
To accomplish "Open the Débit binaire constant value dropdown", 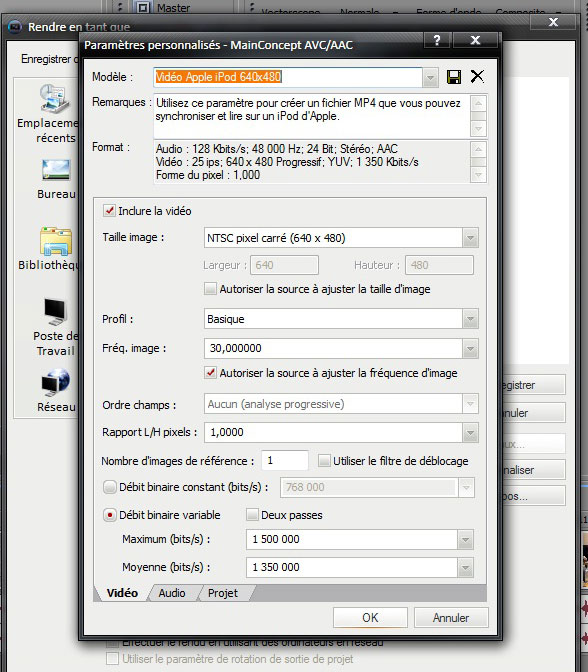I will coord(466,488).
